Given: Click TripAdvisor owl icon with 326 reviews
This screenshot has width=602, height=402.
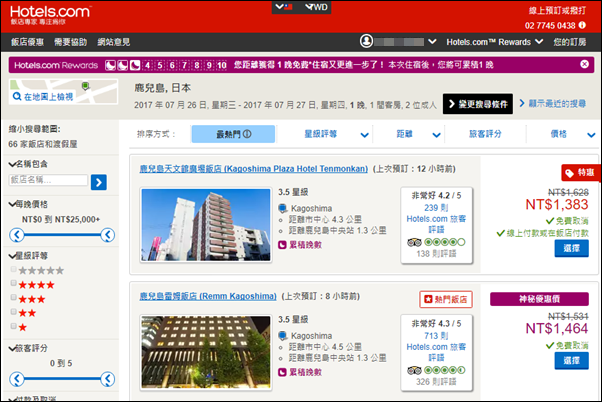Looking at the screenshot, I should click(414, 370).
